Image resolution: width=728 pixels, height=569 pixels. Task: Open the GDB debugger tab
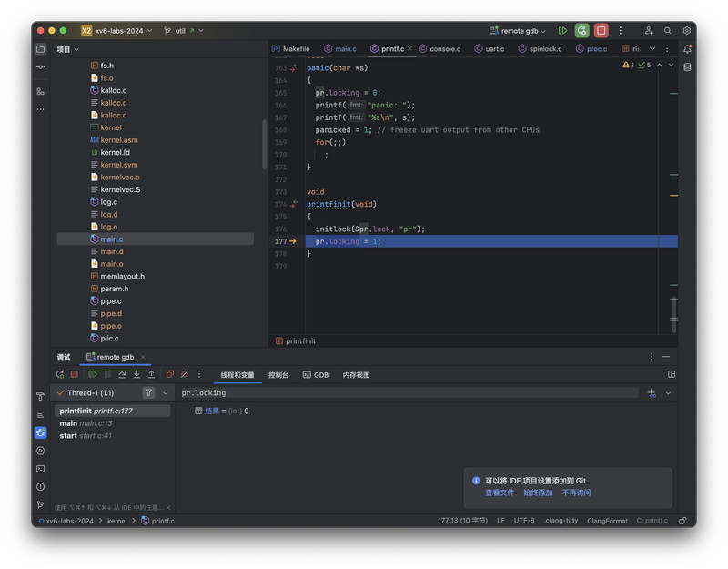tap(316, 375)
